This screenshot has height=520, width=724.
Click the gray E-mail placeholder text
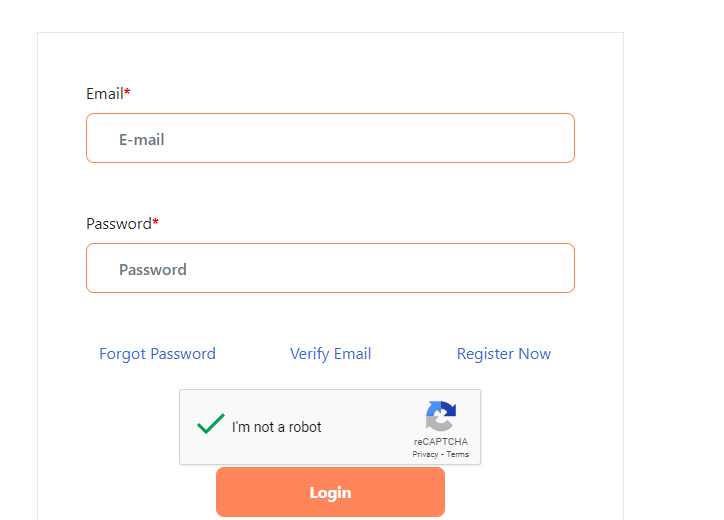(x=142, y=139)
